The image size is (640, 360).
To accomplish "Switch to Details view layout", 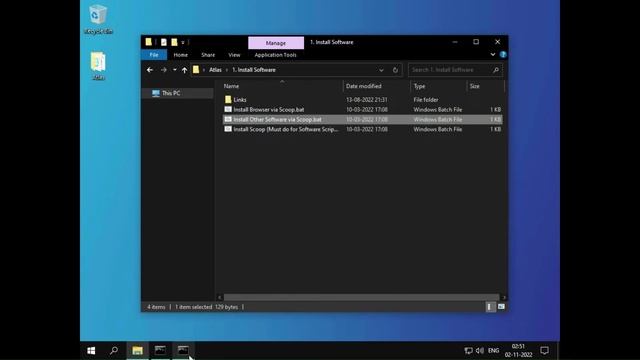I will [489, 307].
